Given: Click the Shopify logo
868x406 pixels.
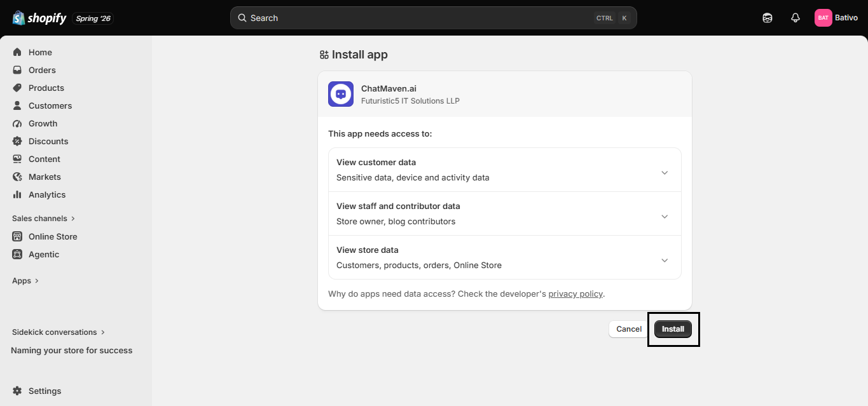Looking at the screenshot, I should pyautogui.click(x=39, y=18).
